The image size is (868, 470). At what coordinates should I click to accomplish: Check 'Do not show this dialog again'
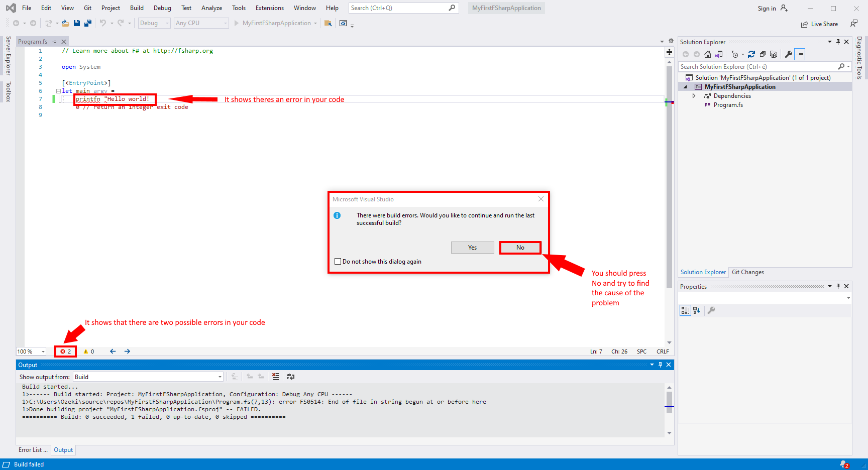click(x=338, y=262)
